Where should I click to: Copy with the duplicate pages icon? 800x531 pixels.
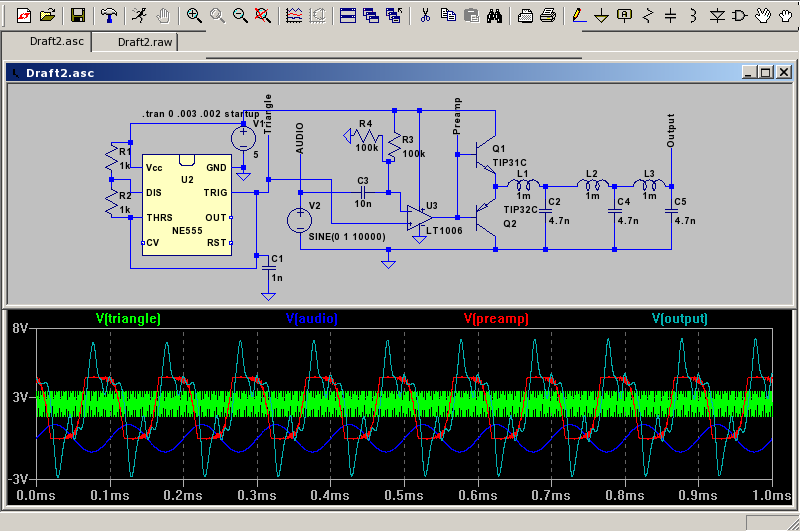click(x=448, y=16)
